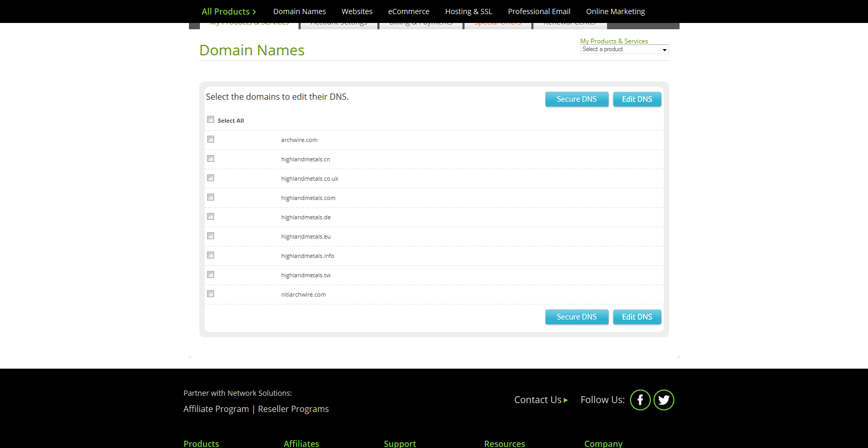Check the highlandmetals.cn checkbox
The height and width of the screenshot is (448, 868).
point(210,159)
